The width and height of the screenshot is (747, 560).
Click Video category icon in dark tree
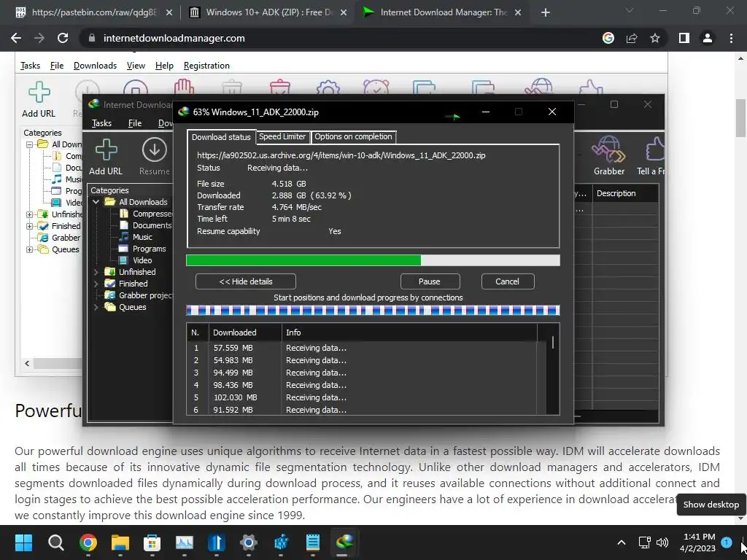[123, 260]
